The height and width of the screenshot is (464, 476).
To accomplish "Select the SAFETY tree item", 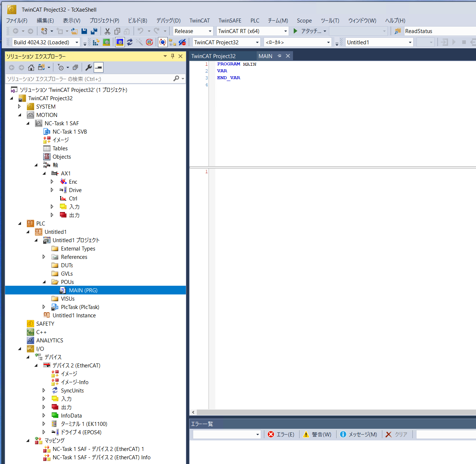I will click(x=45, y=324).
